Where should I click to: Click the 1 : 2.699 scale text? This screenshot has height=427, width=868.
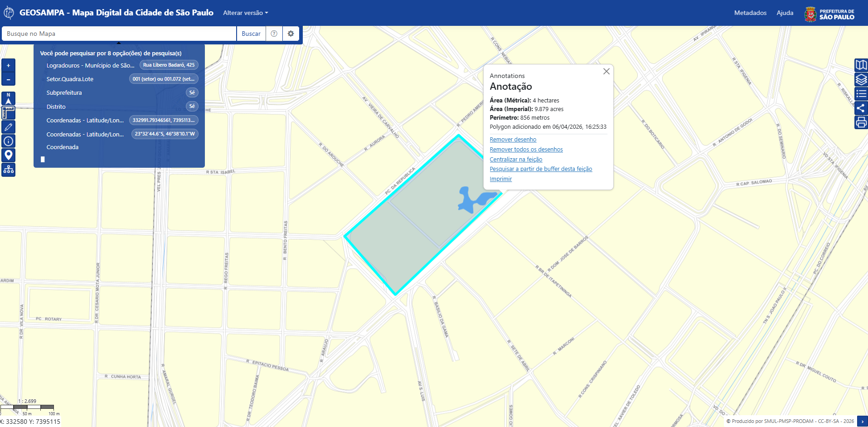pos(27,401)
